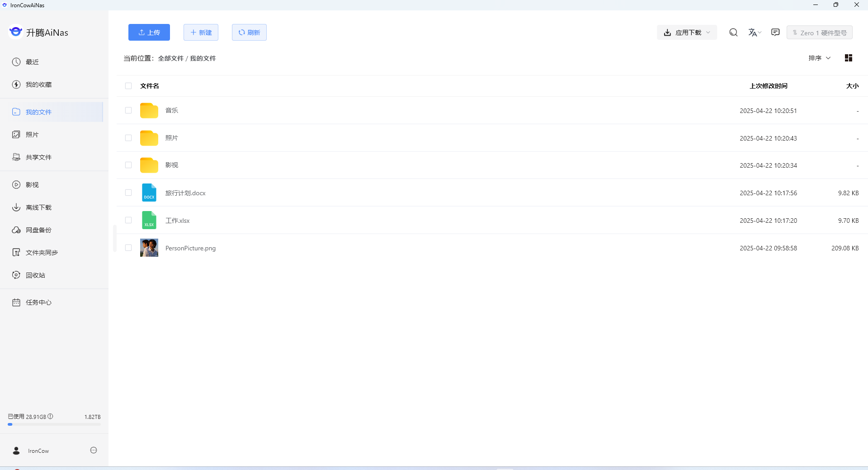The image size is (868, 470).
Task: Expand the Zero 1 硬件型号 selector
Action: [819, 33]
